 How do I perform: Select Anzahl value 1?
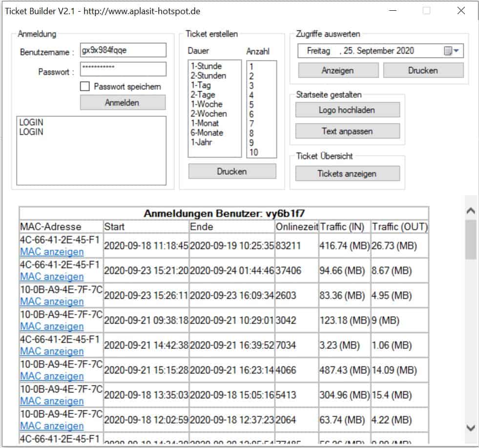pos(251,66)
